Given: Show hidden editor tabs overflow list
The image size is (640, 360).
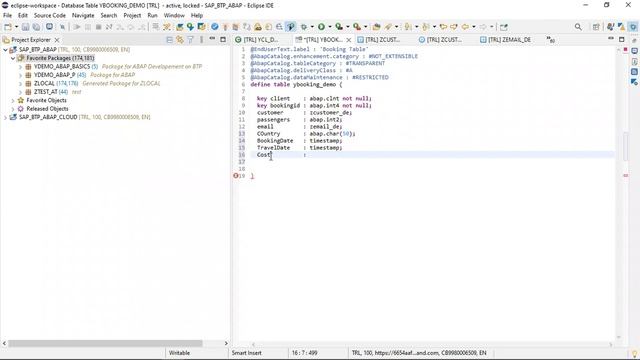Looking at the screenshot, I should (551, 40).
